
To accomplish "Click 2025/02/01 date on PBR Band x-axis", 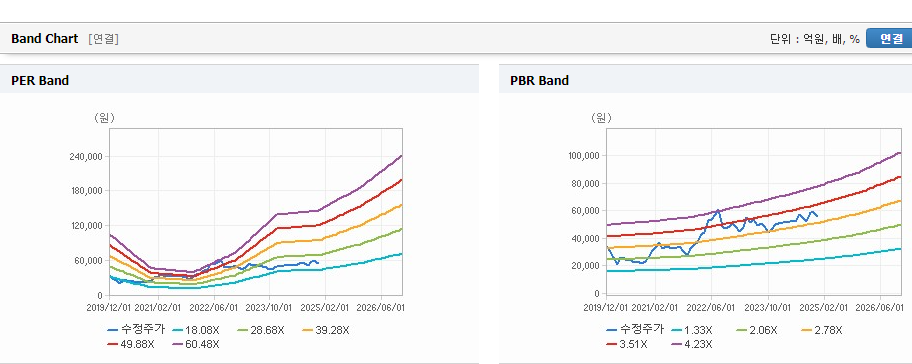I will point(825,308).
